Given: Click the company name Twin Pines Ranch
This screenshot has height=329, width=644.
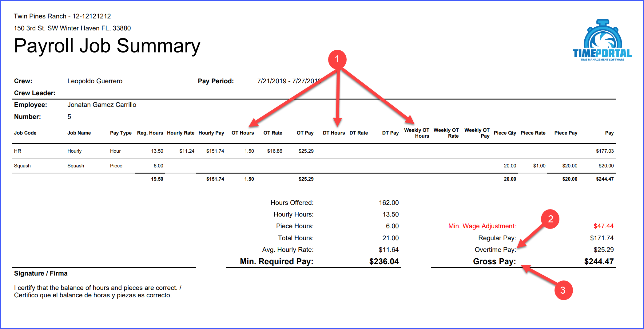Looking at the screenshot, I should [40, 16].
